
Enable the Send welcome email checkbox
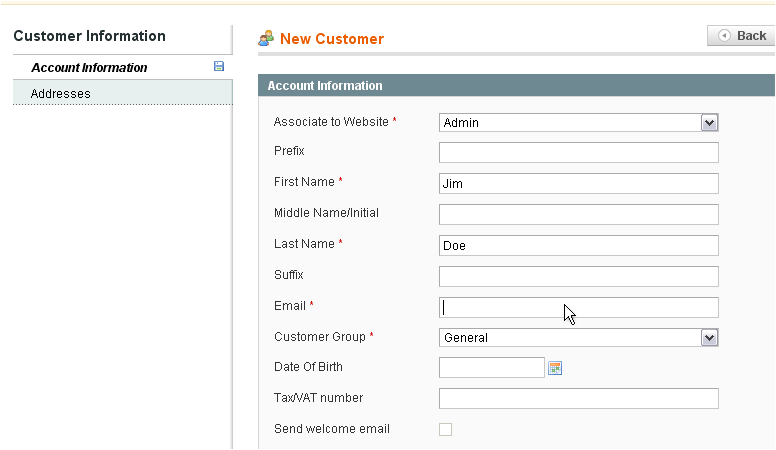click(x=445, y=429)
